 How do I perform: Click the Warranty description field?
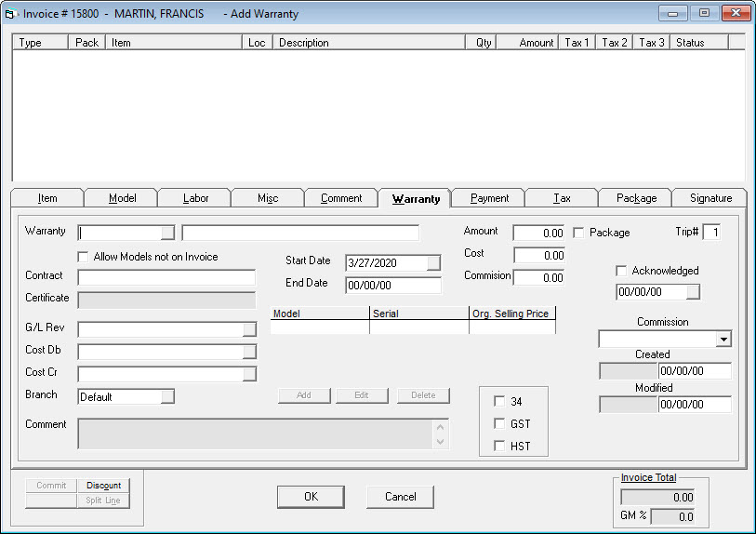(x=300, y=233)
